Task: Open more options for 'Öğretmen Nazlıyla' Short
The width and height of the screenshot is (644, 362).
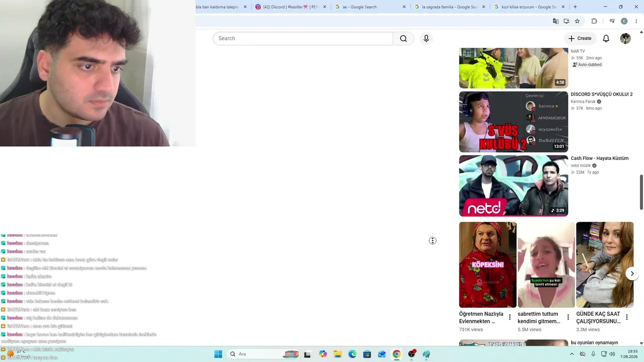Action: (510, 317)
